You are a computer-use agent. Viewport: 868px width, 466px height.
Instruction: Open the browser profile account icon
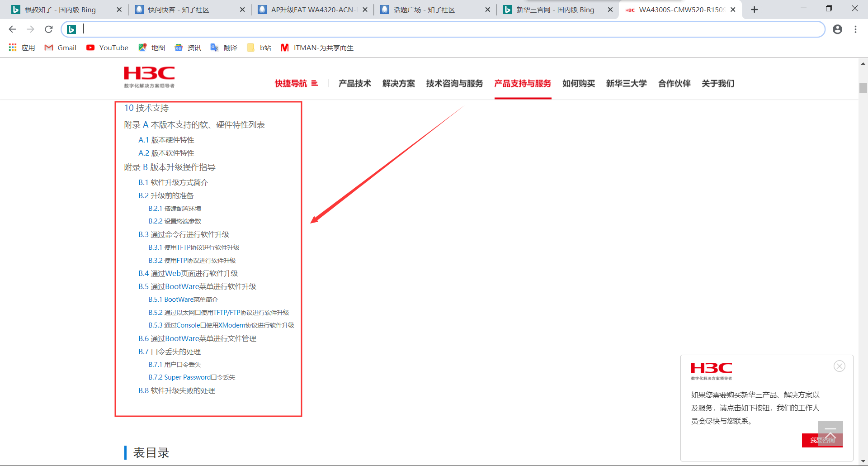pyautogui.click(x=837, y=29)
